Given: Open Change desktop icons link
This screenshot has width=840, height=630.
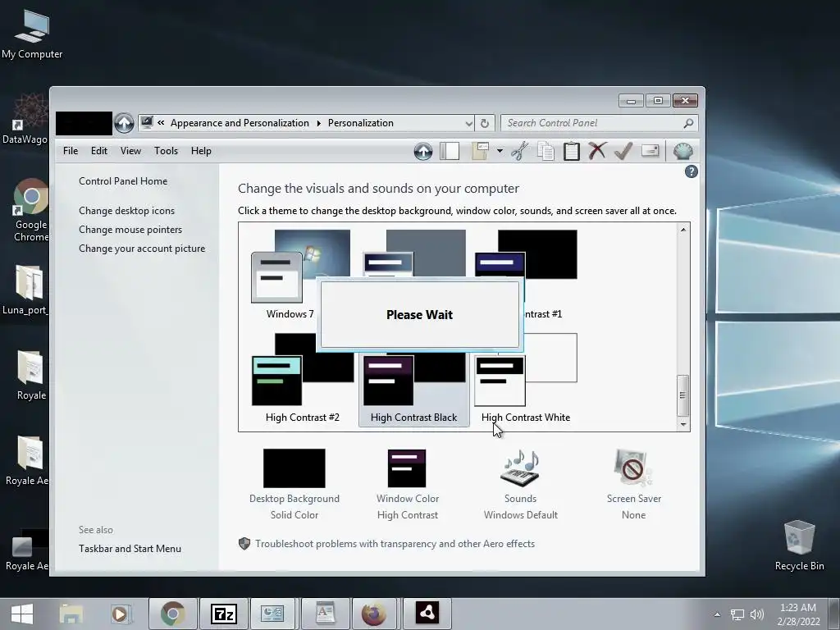Looking at the screenshot, I should point(126,211).
